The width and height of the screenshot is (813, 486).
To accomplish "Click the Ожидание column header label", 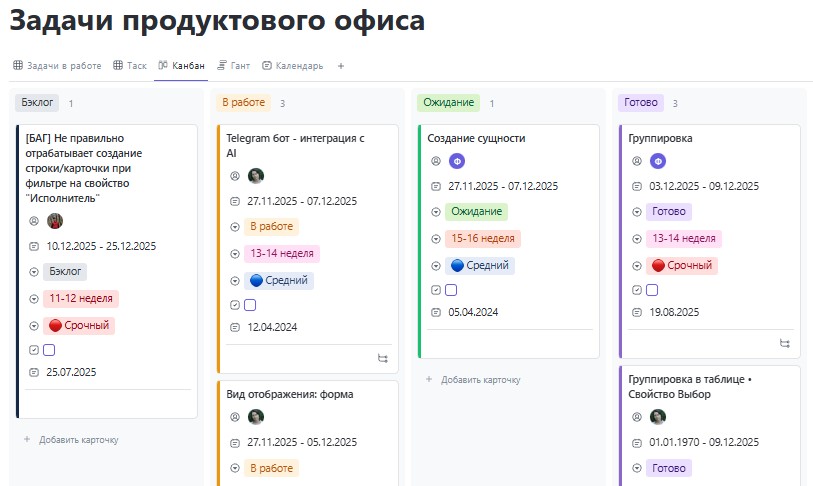I will (448, 103).
